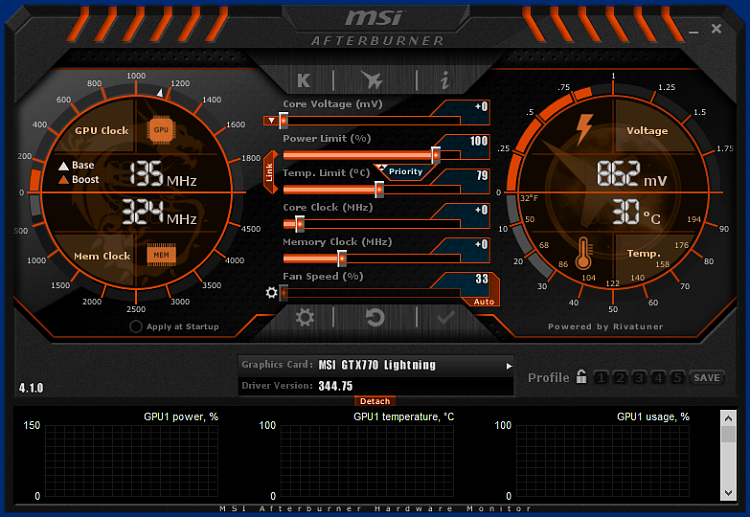Open the Graphics Card selector arrow
Screen dimensions: 750x517
pos(509,366)
